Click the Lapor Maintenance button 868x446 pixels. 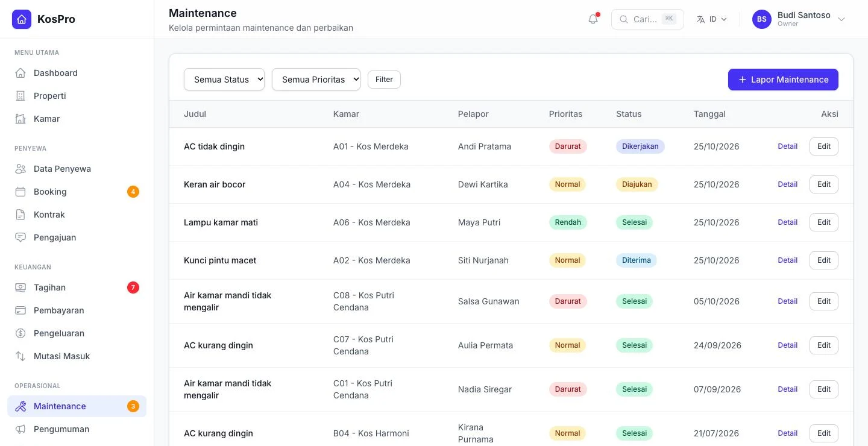[783, 80]
